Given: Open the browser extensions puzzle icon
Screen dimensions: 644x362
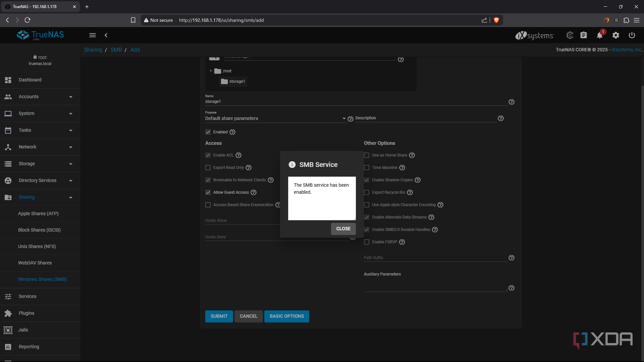Looking at the screenshot, I should 626,20.
